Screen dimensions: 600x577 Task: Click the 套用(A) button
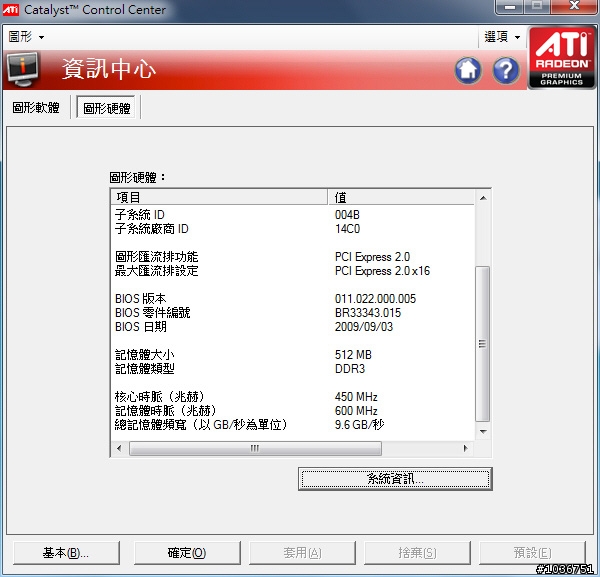click(x=302, y=553)
